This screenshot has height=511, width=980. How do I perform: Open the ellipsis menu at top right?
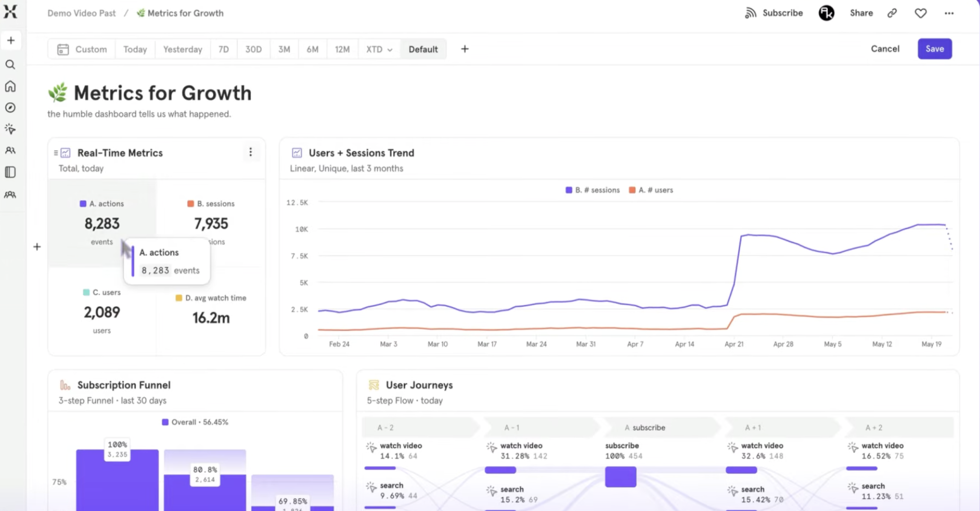click(949, 13)
